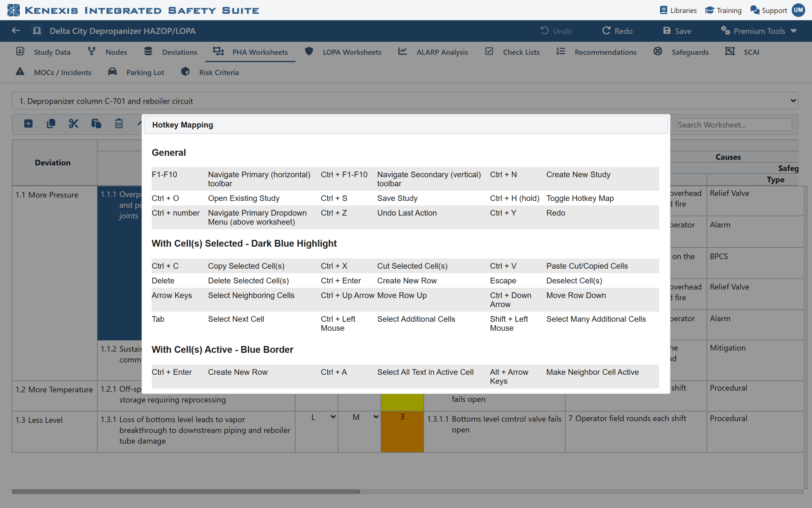812x508 pixels.
Task: Click the copy icon in worksheet toolbar
Action: pyautogui.click(x=51, y=124)
